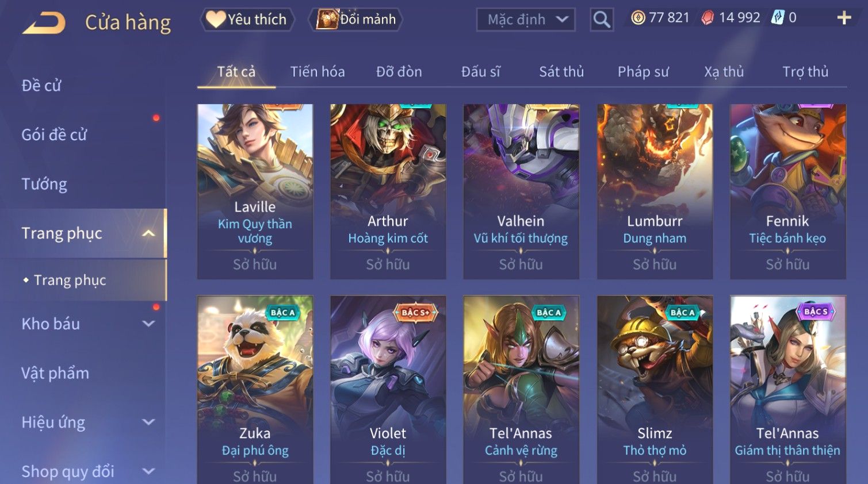
Task: Open Violet Đặc dị skin card
Action: (388, 390)
